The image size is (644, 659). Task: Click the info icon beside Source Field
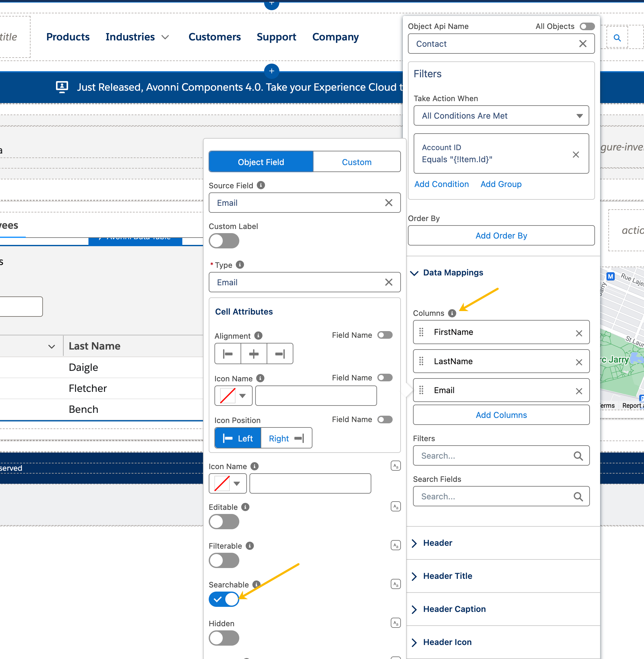tap(261, 185)
